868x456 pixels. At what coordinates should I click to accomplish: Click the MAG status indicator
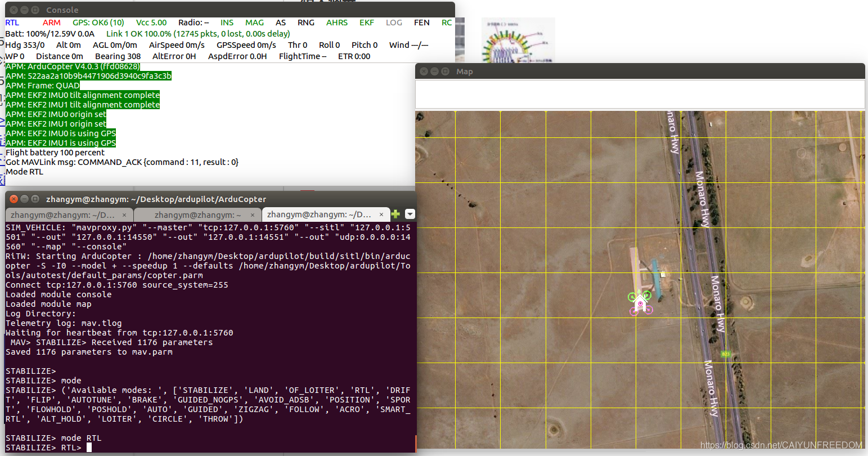pyautogui.click(x=255, y=23)
